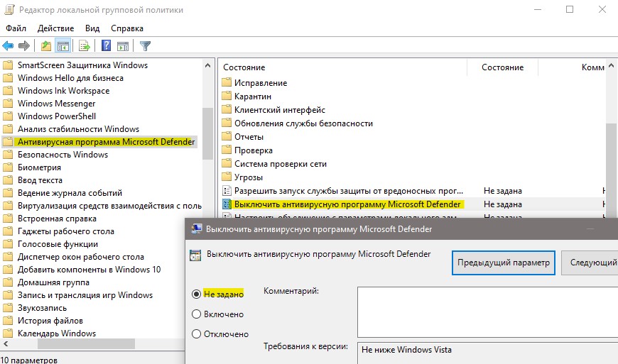Open the Справка menu

(x=127, y=28)
